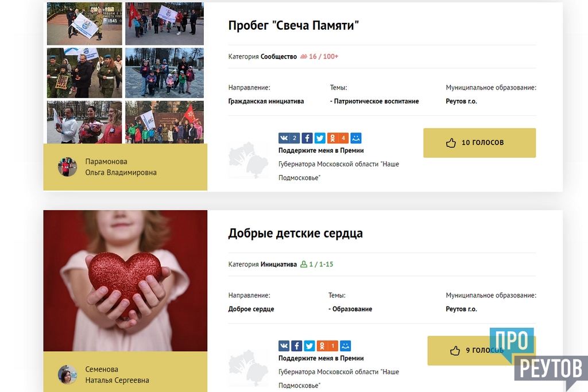
Task: Open the Добрые детские сердца project title
Action: point(296,233)
